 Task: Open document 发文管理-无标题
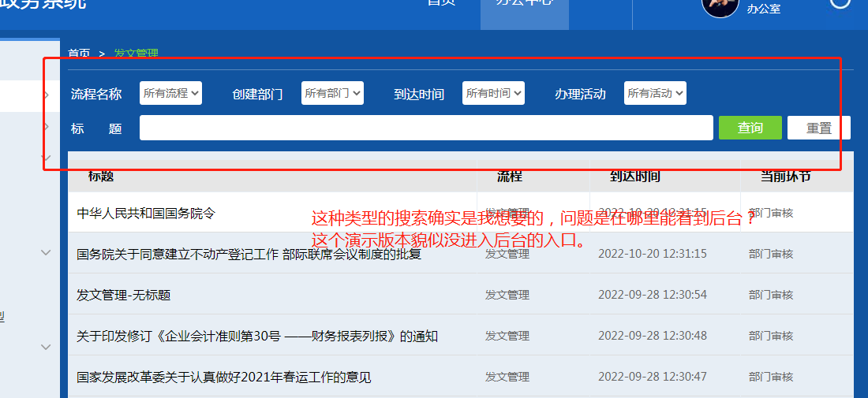[x=123, y=296]
